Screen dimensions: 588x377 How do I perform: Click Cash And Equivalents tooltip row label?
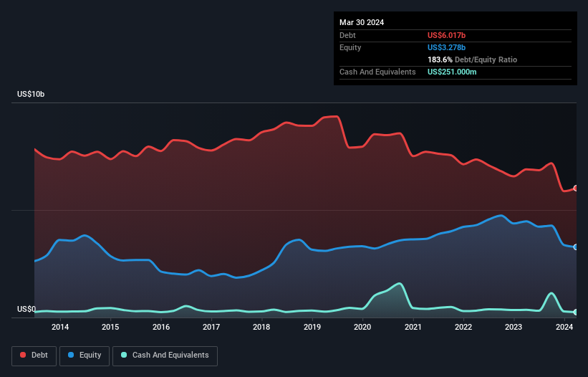(x=377, y=72)
